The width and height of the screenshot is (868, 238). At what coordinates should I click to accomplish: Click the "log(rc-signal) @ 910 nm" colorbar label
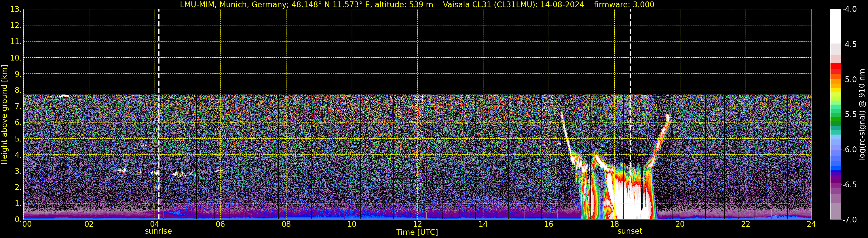(862, 115)
